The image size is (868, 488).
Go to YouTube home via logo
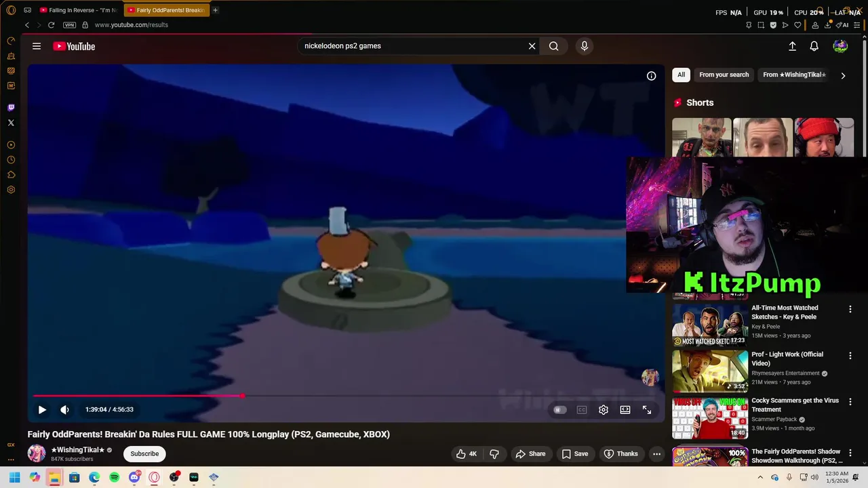tap(74, 46)
